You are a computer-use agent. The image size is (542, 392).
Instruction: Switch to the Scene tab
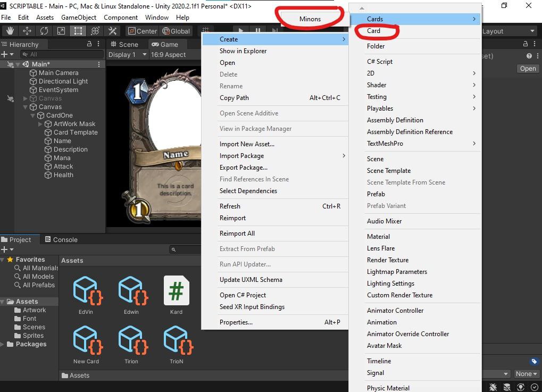[x=124, y=44]
